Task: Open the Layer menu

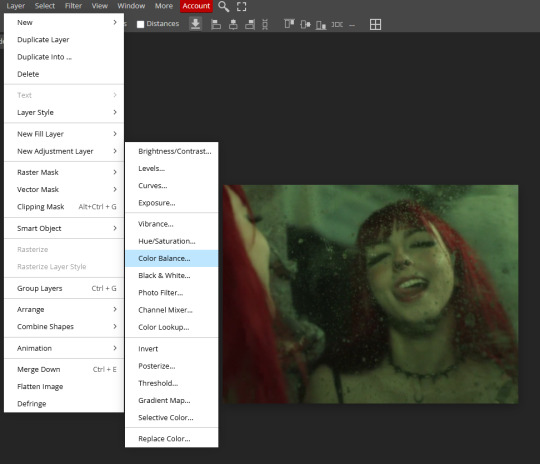Action: coord(15,6)
